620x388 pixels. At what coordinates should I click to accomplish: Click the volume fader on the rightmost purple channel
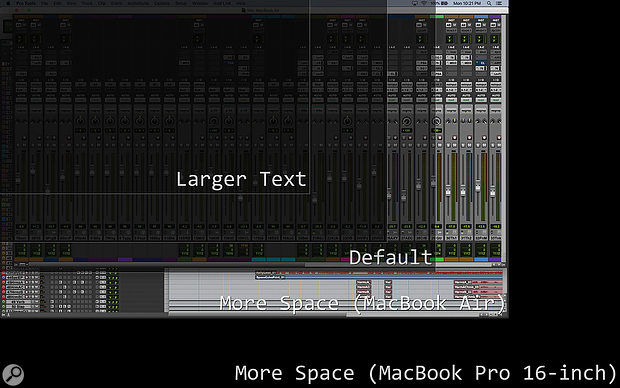493,193
